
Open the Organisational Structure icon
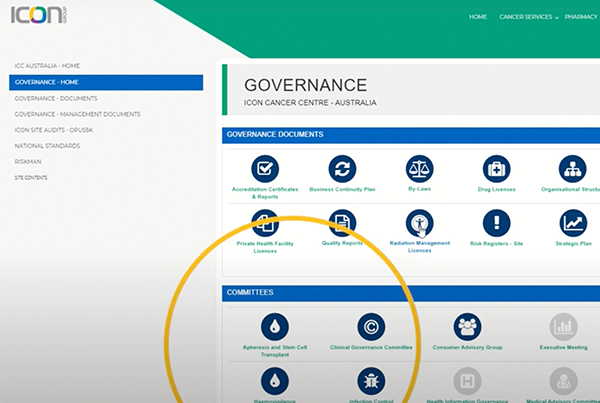(x=572, y=169)
